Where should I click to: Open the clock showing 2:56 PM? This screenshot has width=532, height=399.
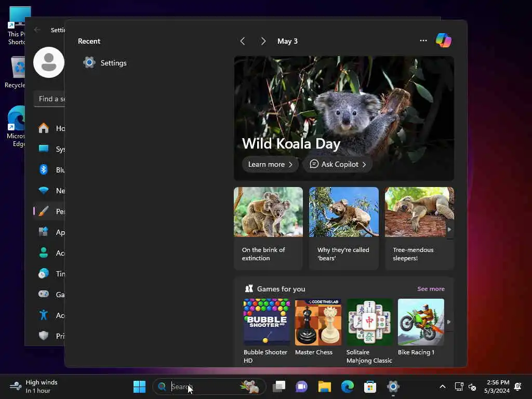point(497,387)
